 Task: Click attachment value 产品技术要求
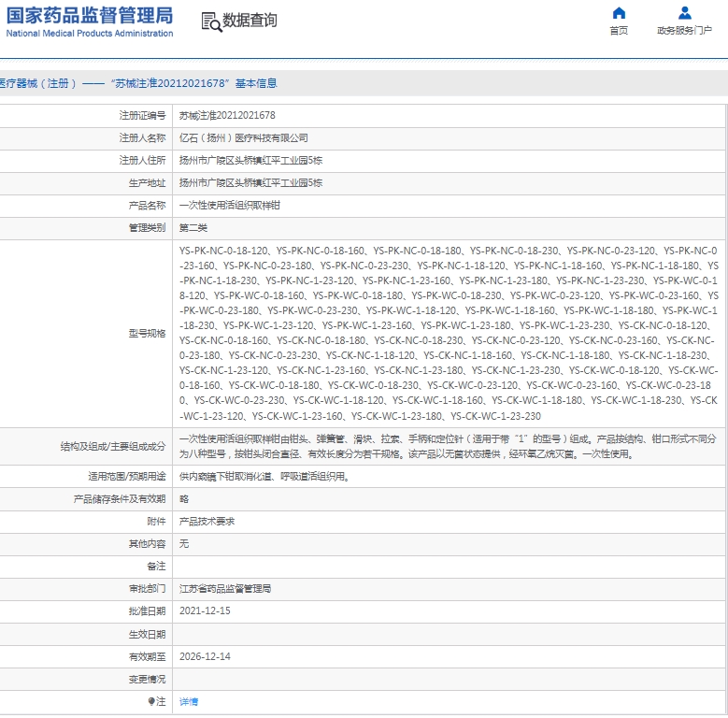[x=207, y=521]
